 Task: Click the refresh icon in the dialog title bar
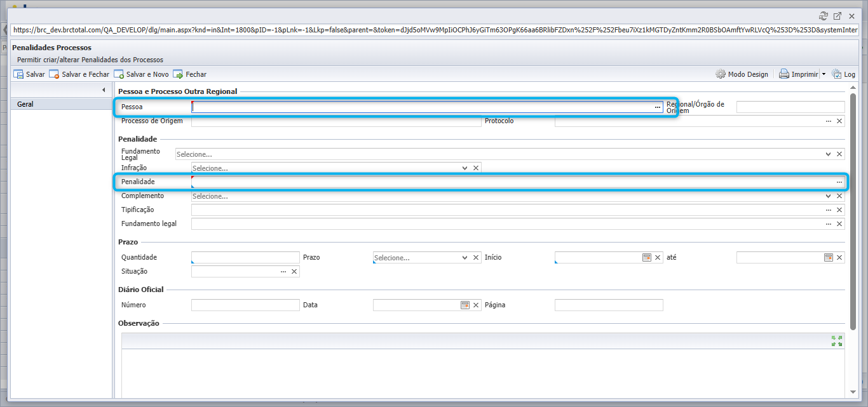(x=824, y=16)
